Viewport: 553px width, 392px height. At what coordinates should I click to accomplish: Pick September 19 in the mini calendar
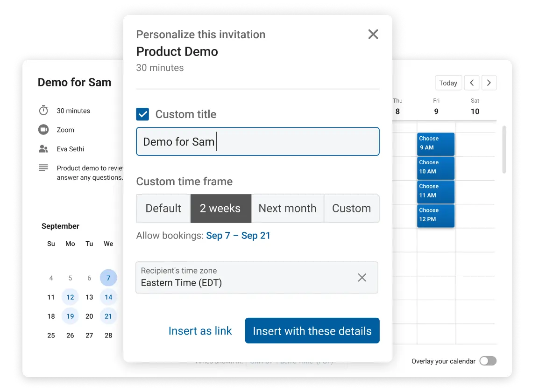tap(70, 316)
